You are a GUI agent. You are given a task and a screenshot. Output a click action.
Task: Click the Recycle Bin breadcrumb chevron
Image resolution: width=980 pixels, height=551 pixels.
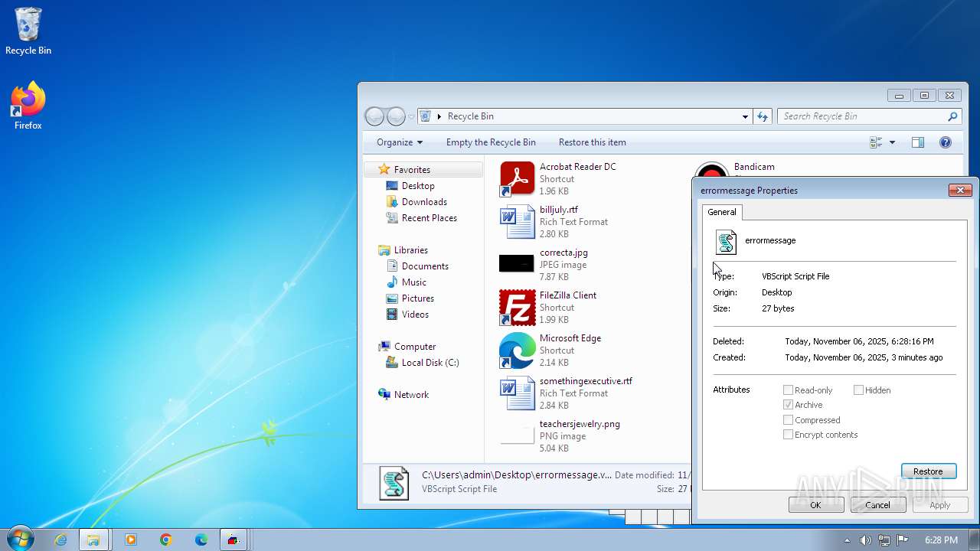point(439,116)
